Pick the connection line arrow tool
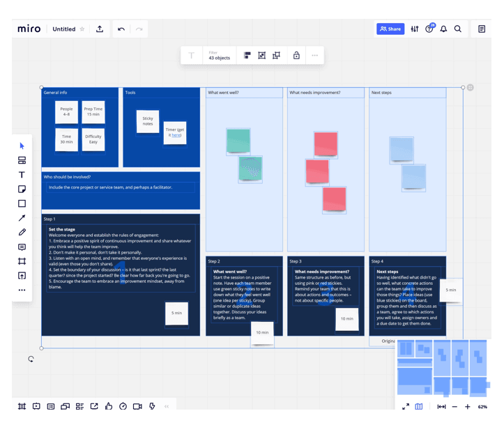This screenshot has height=427, width=504. (22, 218)
